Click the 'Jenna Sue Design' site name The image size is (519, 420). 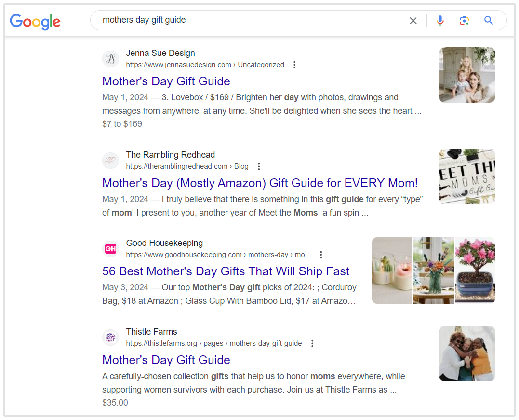pos(160,53)
